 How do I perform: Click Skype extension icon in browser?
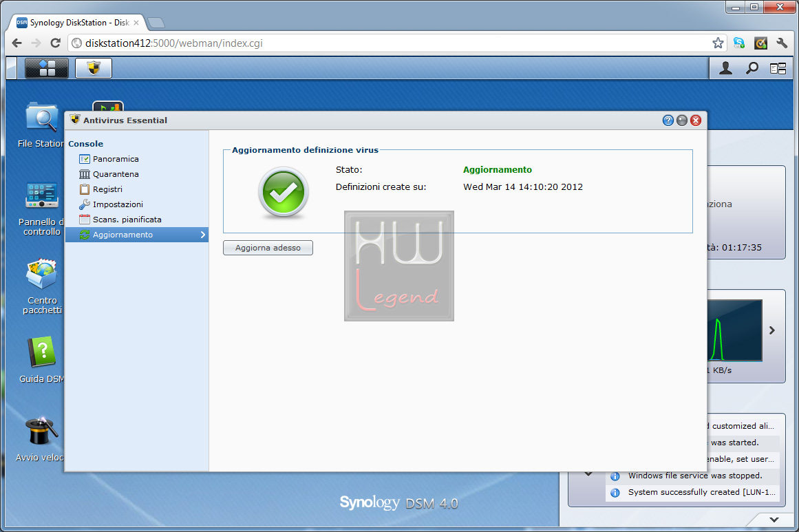click(739, 43)
